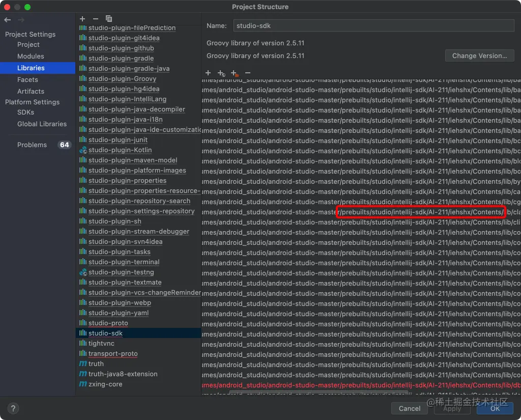
Task: Select the studio-plugin-IntelliLang library
Action: (x=127, y=99)
